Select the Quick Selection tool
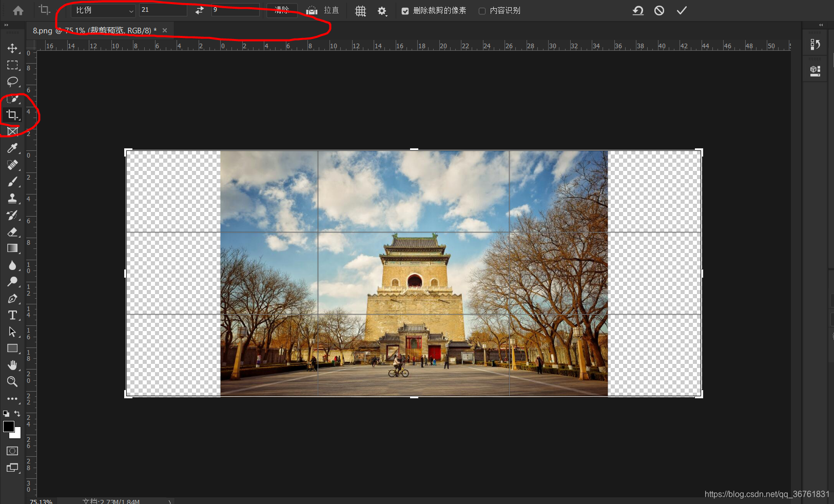834x504 pixels. pos(12,99)
